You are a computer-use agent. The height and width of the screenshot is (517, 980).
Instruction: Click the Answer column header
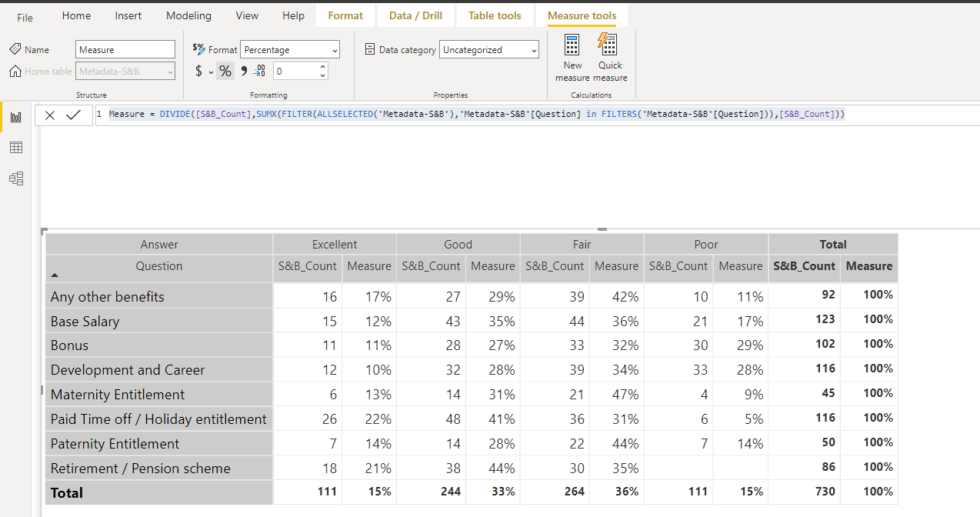159,244
